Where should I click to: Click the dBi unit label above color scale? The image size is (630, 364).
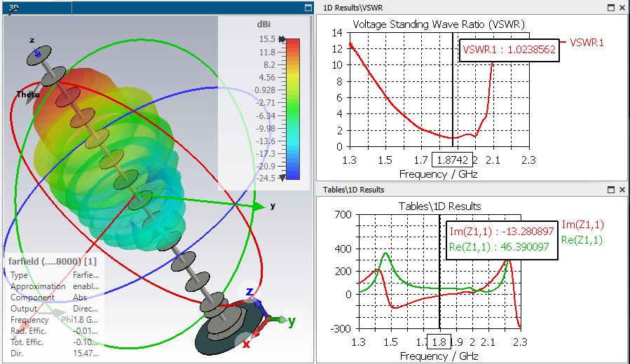click(x=263, y=24)
